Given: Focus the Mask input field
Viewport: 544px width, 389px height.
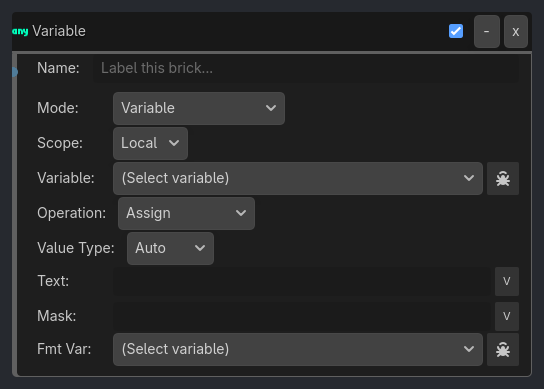Looking at the screenshot, I should [302, 316].
